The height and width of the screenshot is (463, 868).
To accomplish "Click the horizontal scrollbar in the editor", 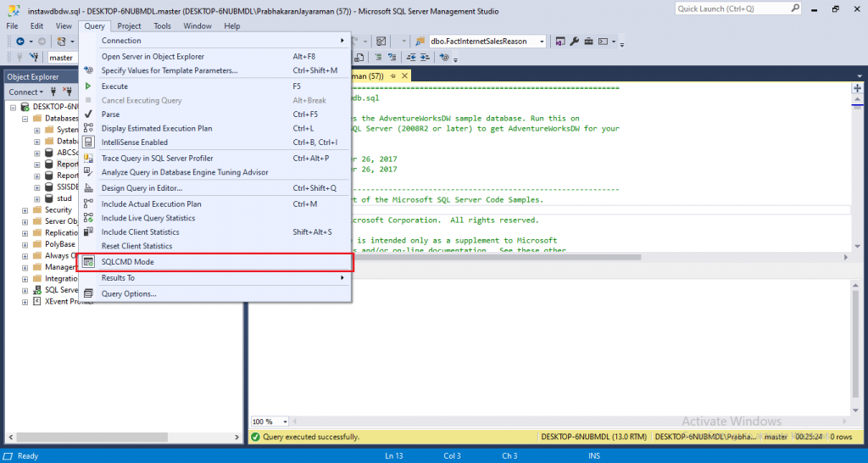I will (495, 258).
